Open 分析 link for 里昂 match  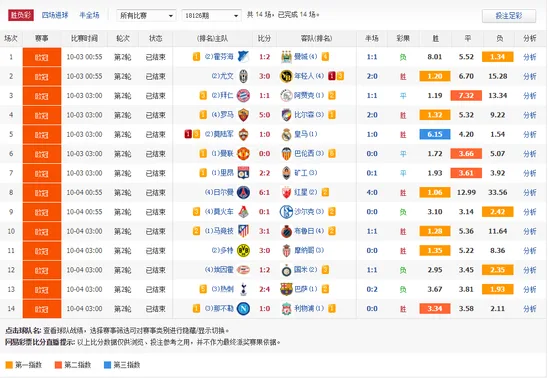(x=530, y=173)
